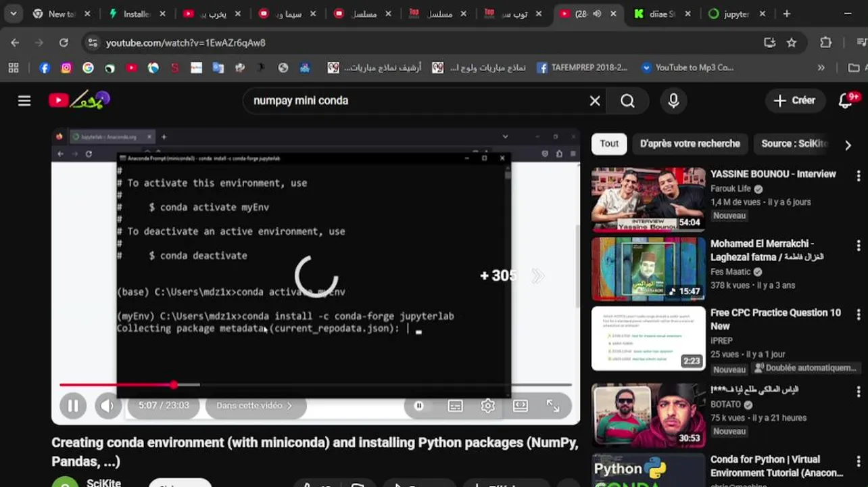Open the Mohamed El Merrakchi 15:47 thumbnail

(x=648, y=269)
